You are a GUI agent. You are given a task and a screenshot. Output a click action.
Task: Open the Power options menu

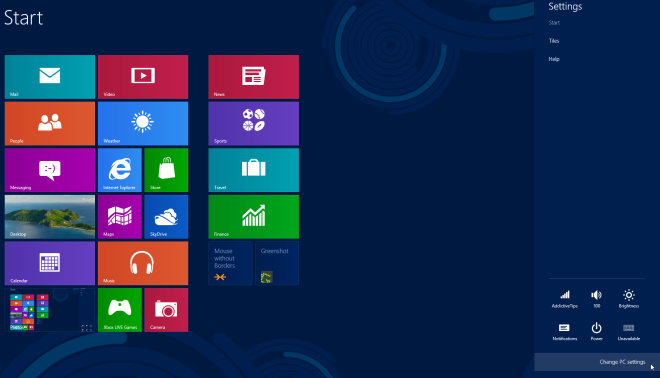coord(596,332)
